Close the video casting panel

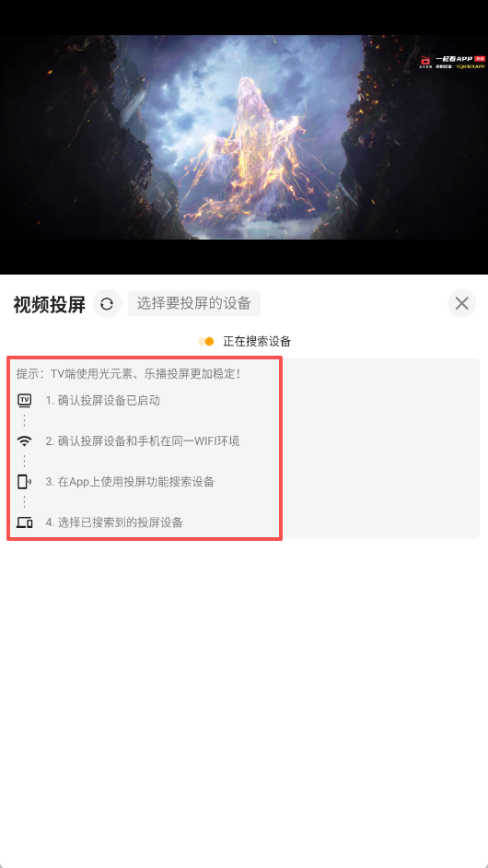pyautogui.click(x=461, y=303)
